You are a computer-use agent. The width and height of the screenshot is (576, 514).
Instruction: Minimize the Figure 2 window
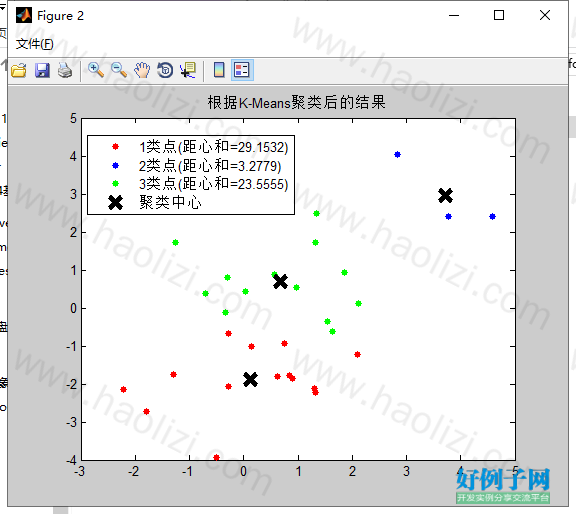(x=454, y=15)
